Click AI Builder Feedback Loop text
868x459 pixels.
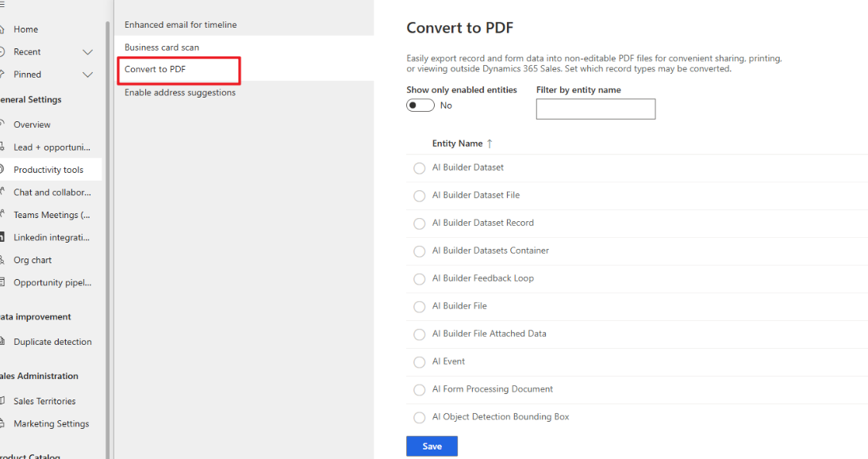pyautogui.click(x=482, y=278)
